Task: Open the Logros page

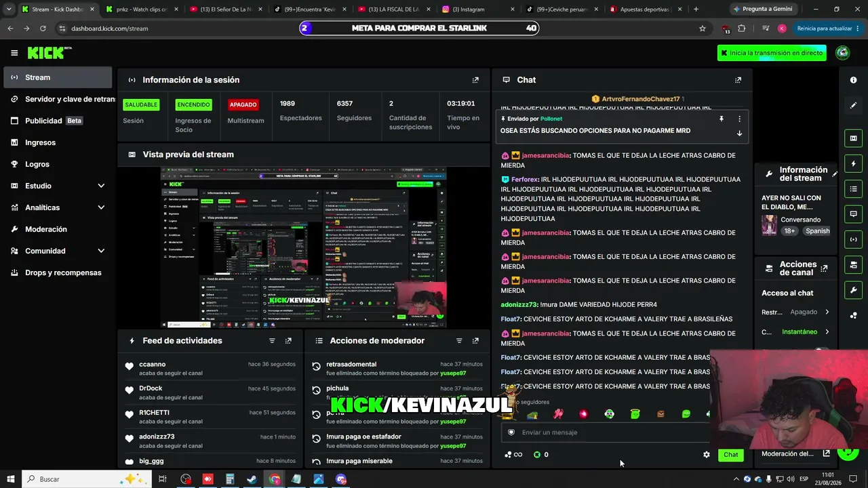Action: [37, 164]
